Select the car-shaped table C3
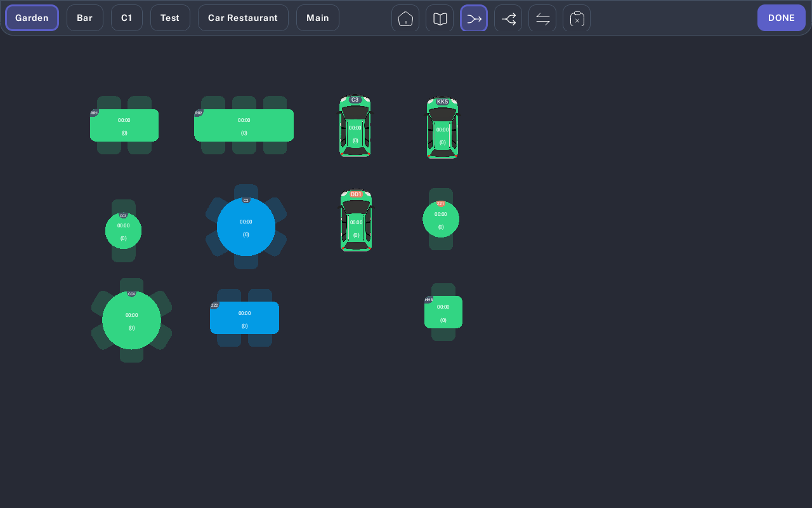 (355, 126)
